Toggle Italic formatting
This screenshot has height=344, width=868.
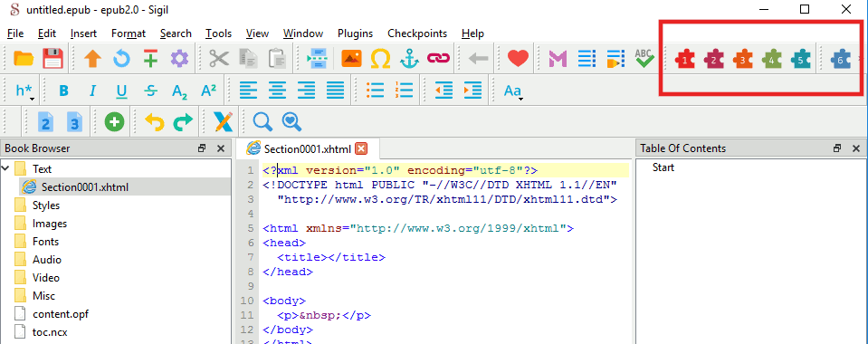(x=93, y=91)
